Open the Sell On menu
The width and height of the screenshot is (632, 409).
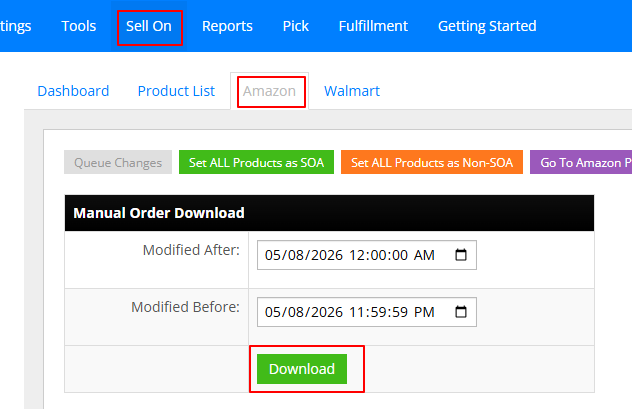tap(149, 26)
